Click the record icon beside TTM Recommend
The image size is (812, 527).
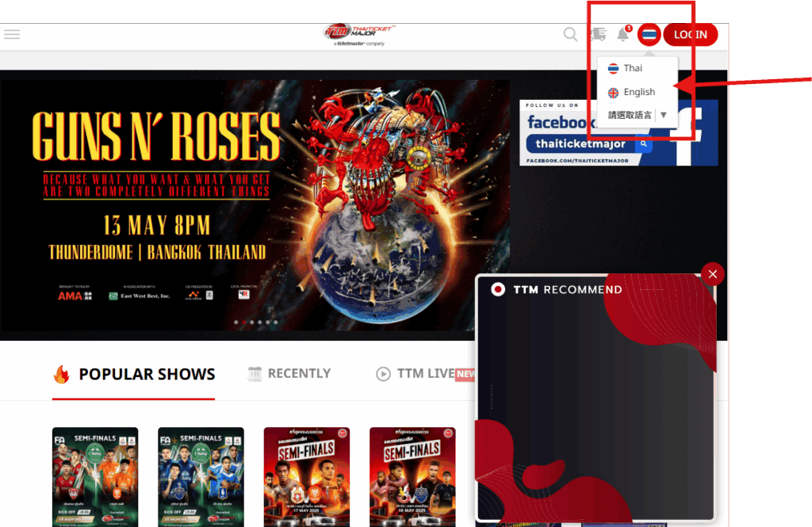[498, 289]
